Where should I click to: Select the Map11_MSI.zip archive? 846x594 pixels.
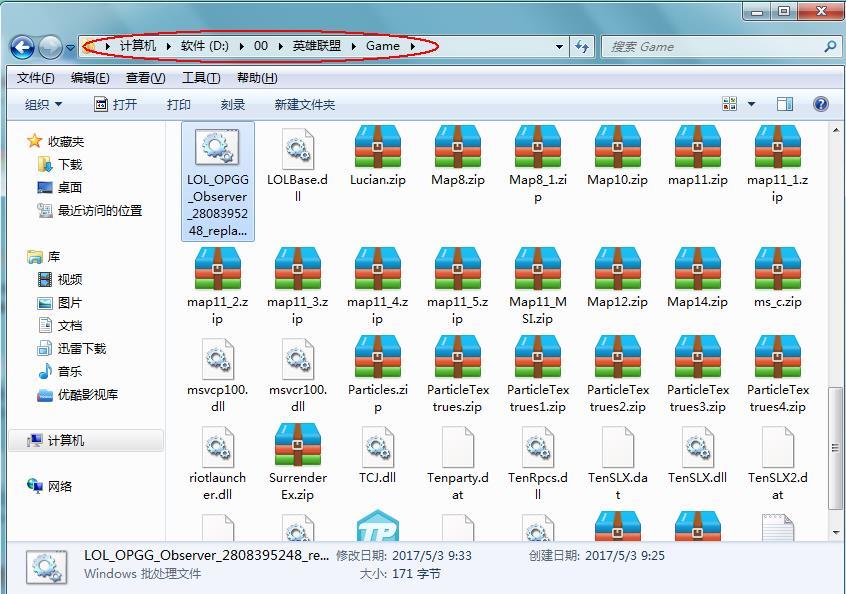coord(537,286)
